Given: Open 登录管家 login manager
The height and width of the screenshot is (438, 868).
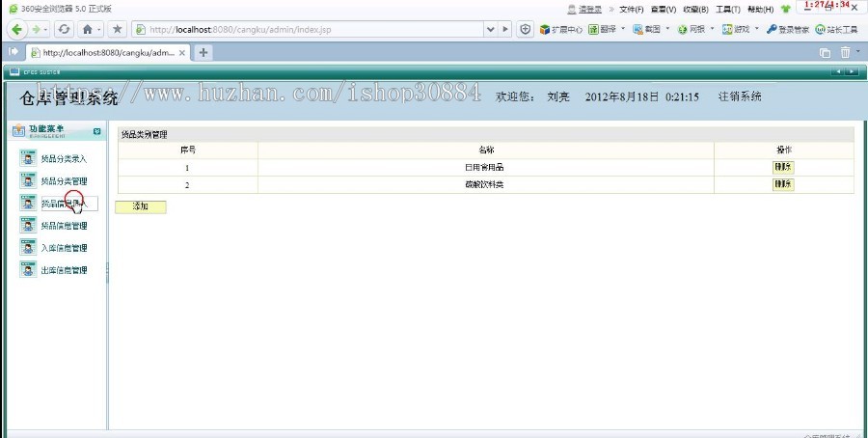Looking at the screenshot, I should (x=788, y=29).
